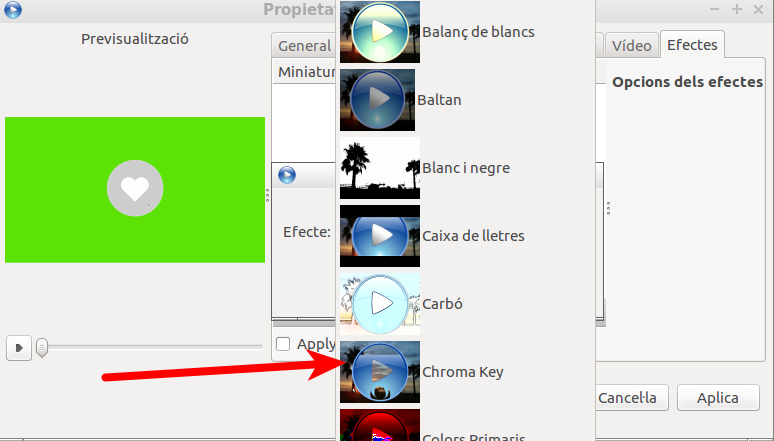The image size is (774, 441).
Task: Click the Aplica button
Action: [718, 398]
